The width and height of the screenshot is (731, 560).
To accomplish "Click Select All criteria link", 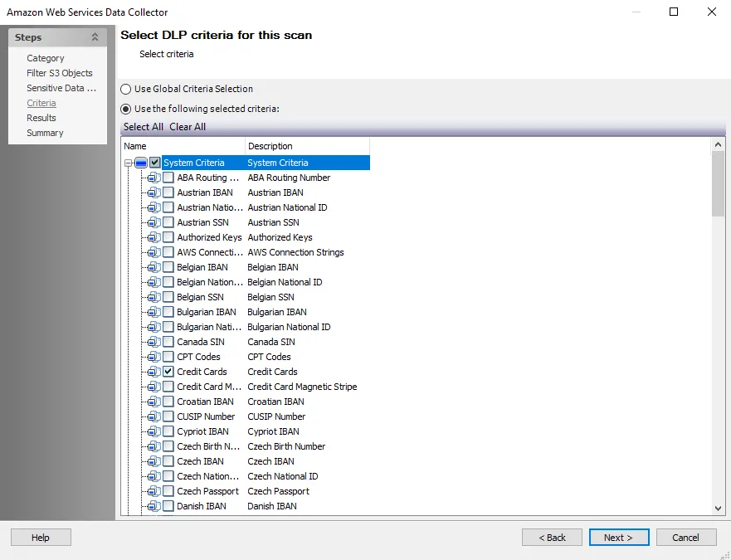I will coord(143,127).
